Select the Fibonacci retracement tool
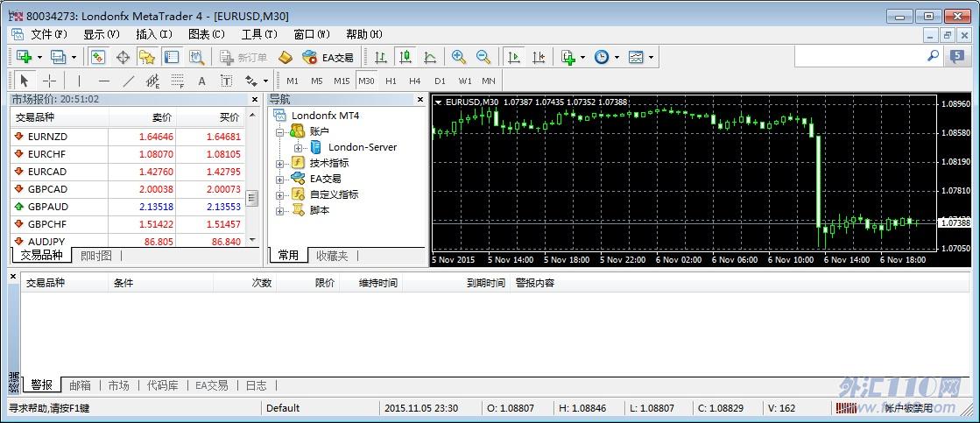Screen dimensions: 980x423 [178, 81]
